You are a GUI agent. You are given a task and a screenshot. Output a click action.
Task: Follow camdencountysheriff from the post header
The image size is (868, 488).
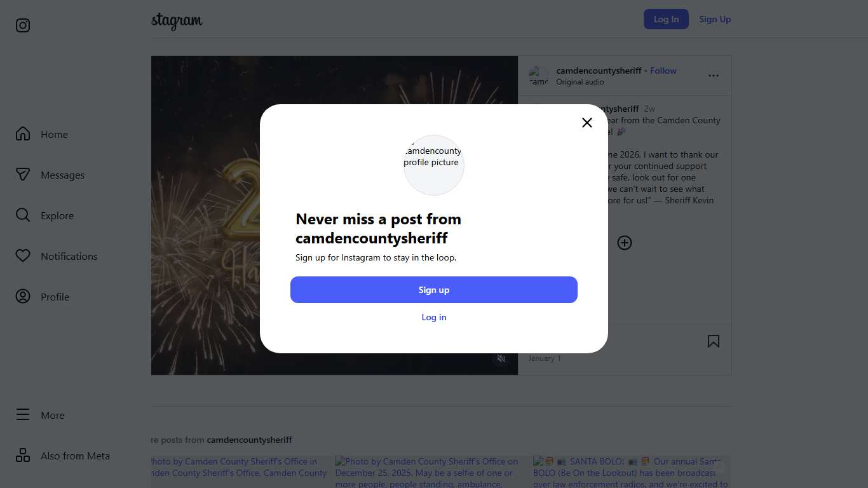(663, 71)
